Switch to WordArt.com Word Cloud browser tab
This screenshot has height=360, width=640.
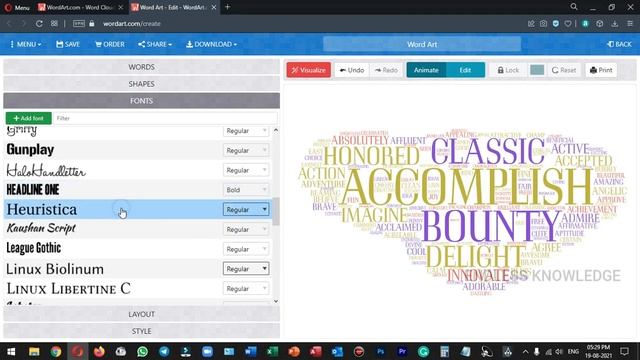click(x=80, y=7)
